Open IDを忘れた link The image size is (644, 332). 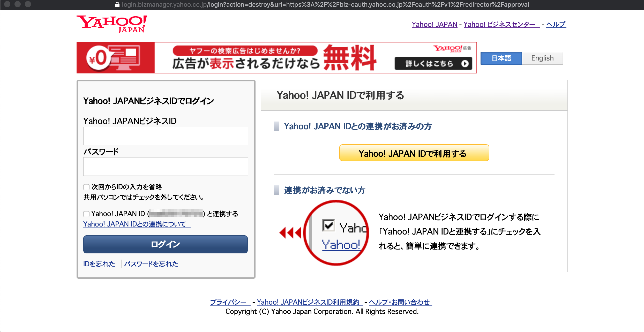coord(100,264)
